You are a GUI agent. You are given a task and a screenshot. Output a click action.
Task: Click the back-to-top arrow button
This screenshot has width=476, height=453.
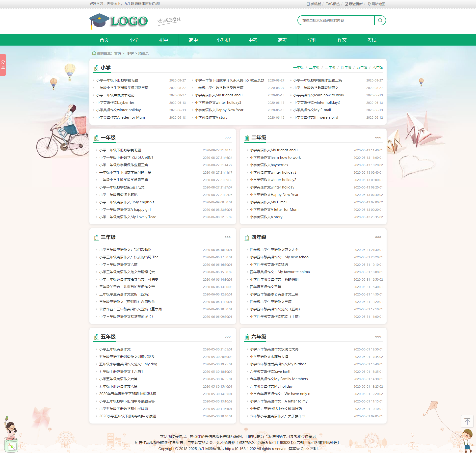(467, 421)
